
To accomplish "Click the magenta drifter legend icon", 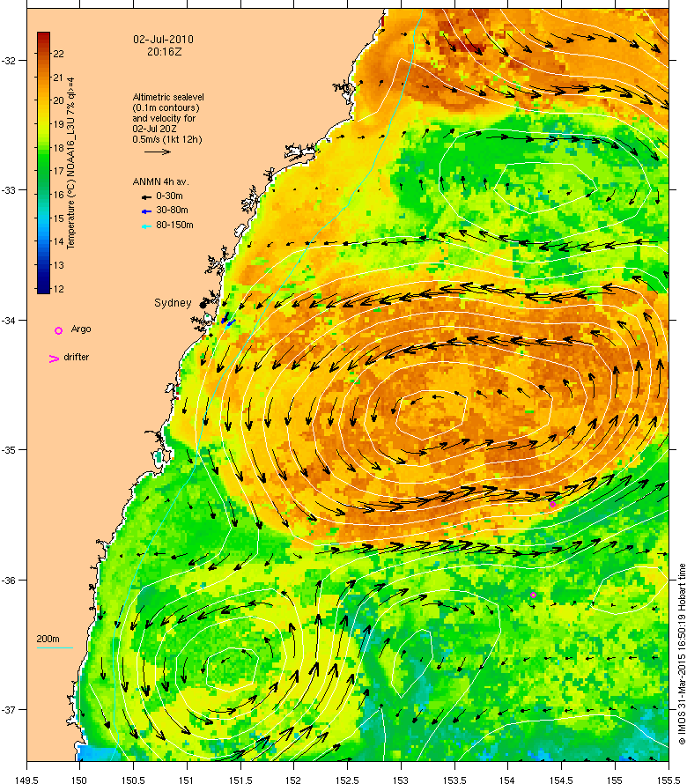I will [54, 359].
